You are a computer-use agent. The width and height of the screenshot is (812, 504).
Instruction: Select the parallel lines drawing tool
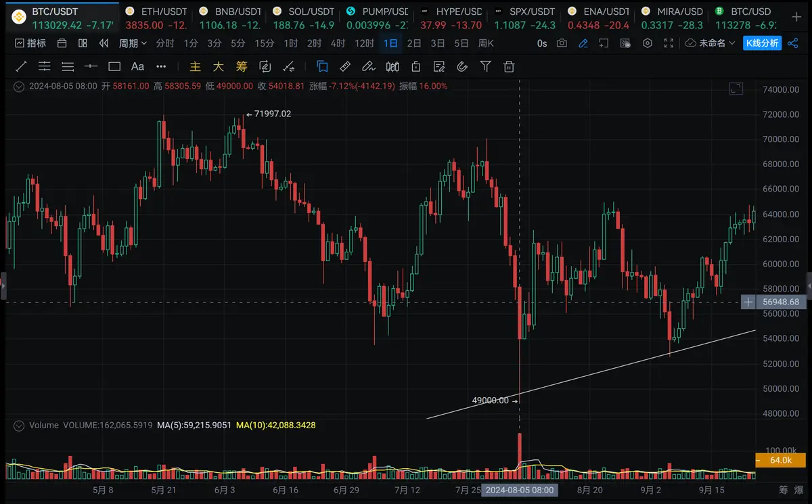pos(44,67)
